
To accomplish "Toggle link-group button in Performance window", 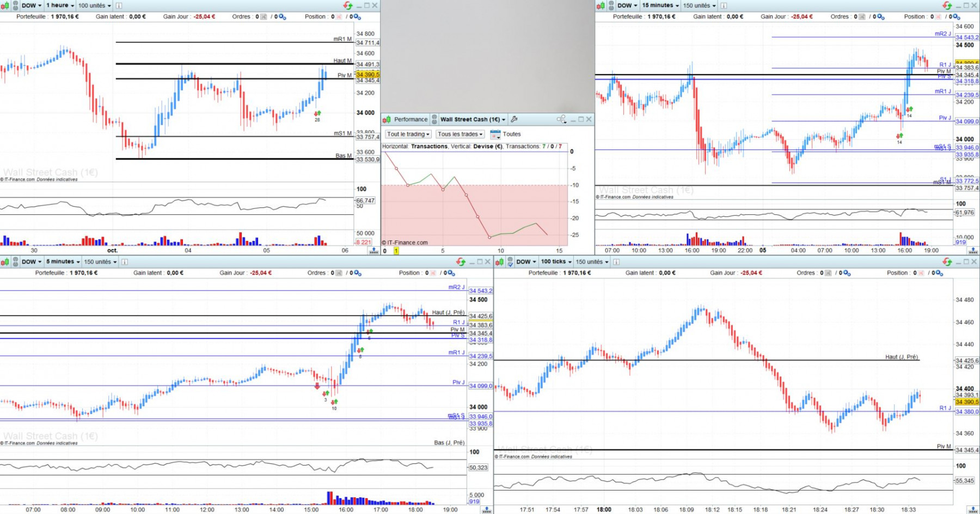I will pos(434,119).
